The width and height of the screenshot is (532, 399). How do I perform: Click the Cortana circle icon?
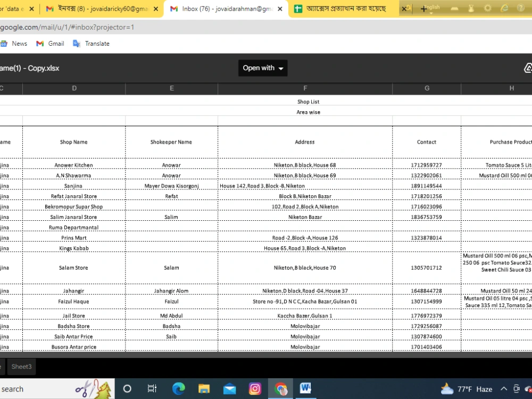(127, 389)
